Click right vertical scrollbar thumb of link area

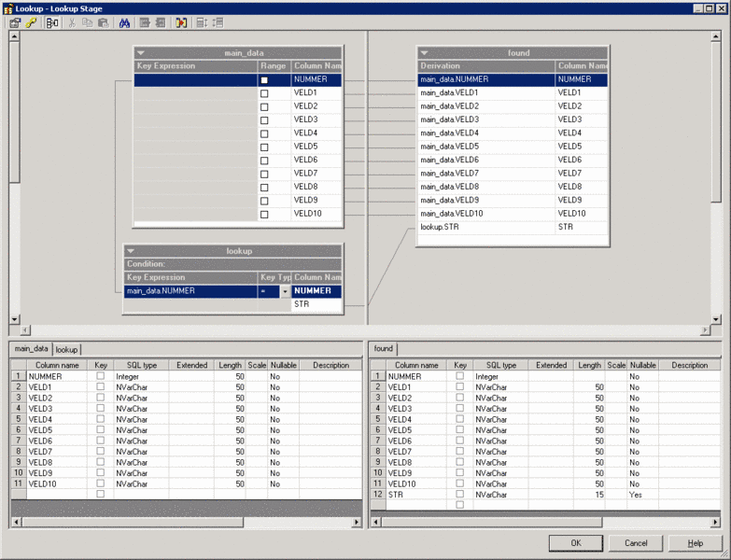click(716, 122)
